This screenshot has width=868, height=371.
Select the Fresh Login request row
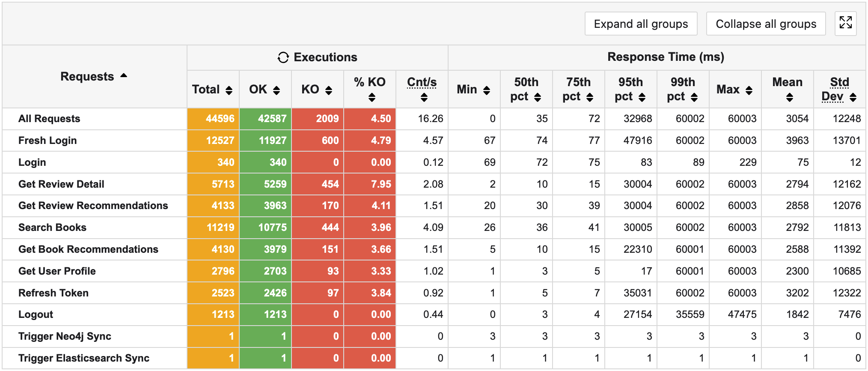[x=48, y=141]
